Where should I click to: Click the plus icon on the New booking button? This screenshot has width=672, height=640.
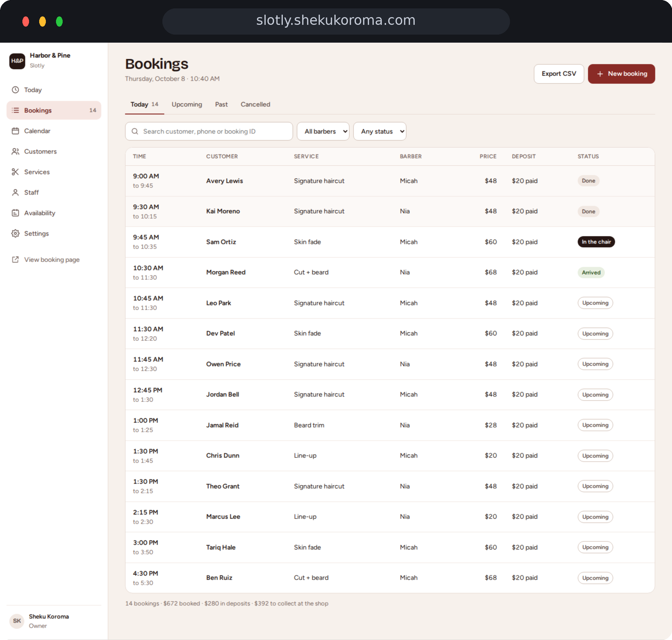click(600, 74)
